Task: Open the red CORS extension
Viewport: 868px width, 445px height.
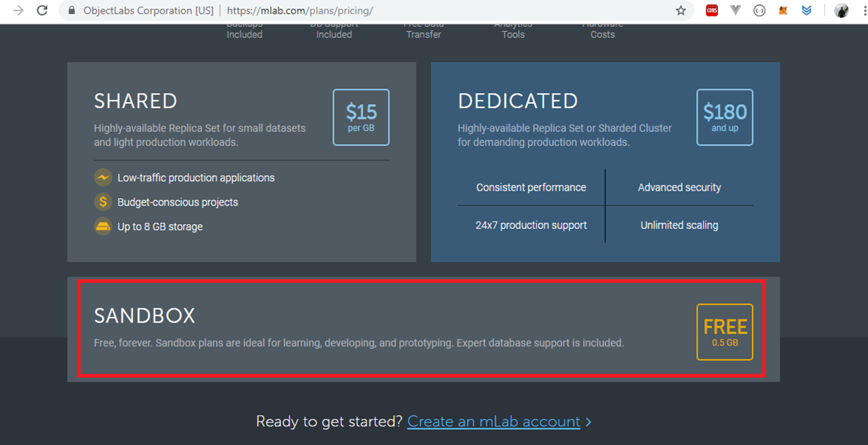Action: coord(711,11)
